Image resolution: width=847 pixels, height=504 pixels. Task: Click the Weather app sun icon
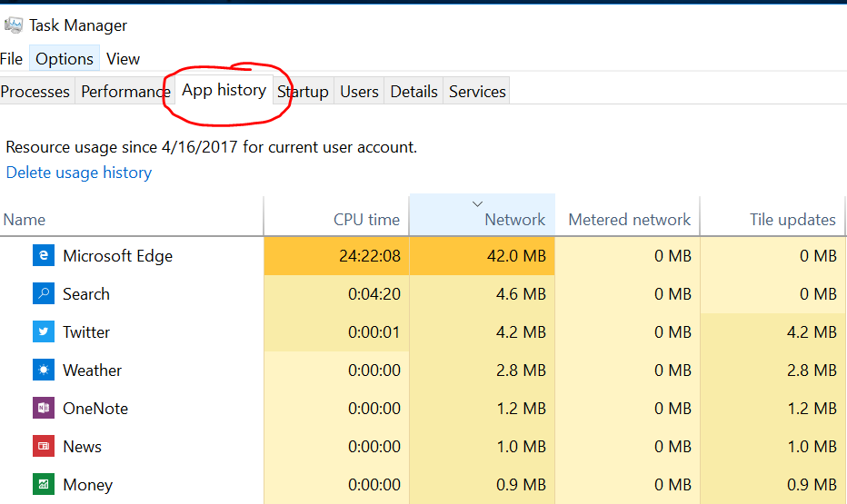pos(44,371)
